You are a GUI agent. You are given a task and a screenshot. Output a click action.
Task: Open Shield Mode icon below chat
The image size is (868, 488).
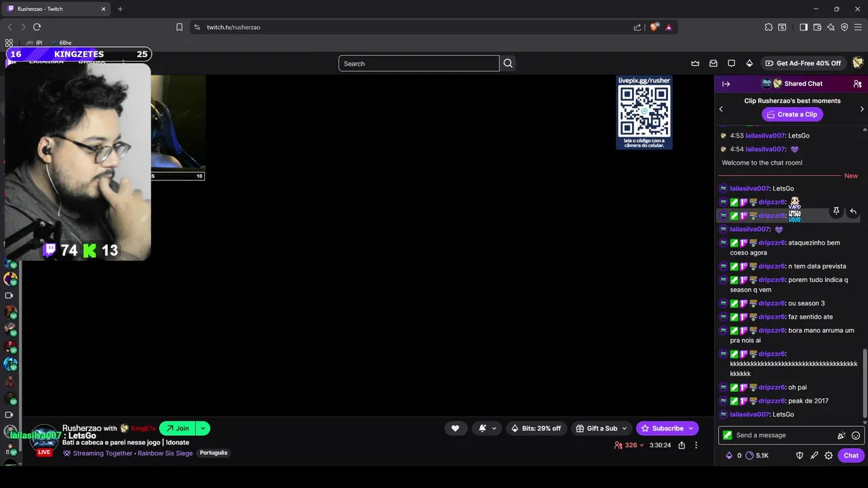point(800,455)
